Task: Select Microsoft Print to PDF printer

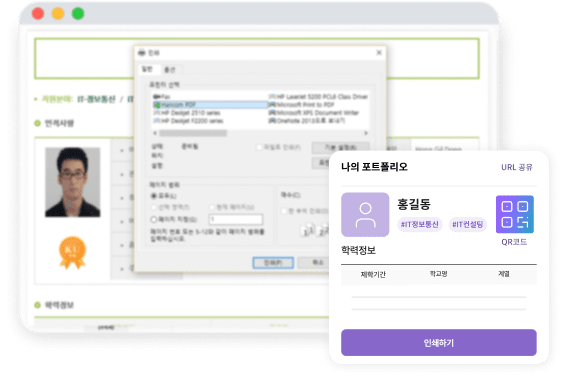Action: pyautogui.click(x=302, y=104)
